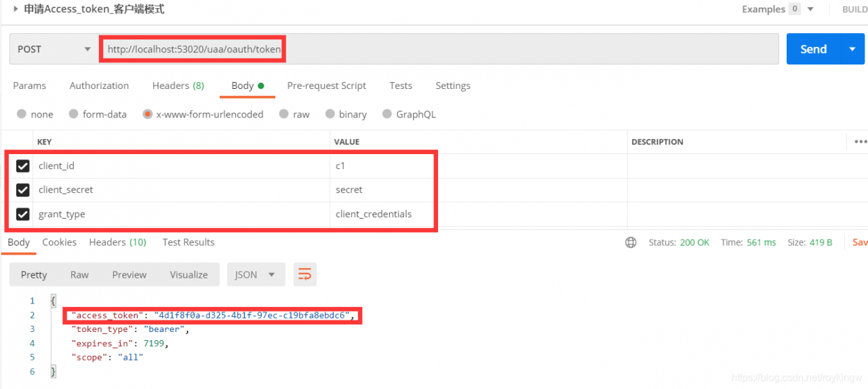Click the access_token value in response
Viewport: 868px width, 389px height.
pos(252,315)
